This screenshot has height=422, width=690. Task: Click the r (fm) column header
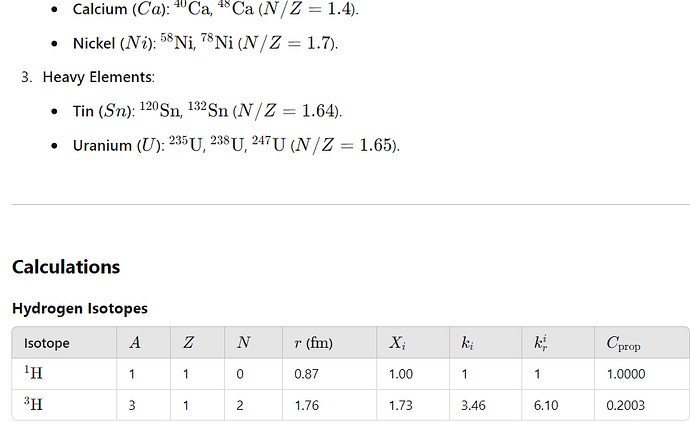coord(313,343)
